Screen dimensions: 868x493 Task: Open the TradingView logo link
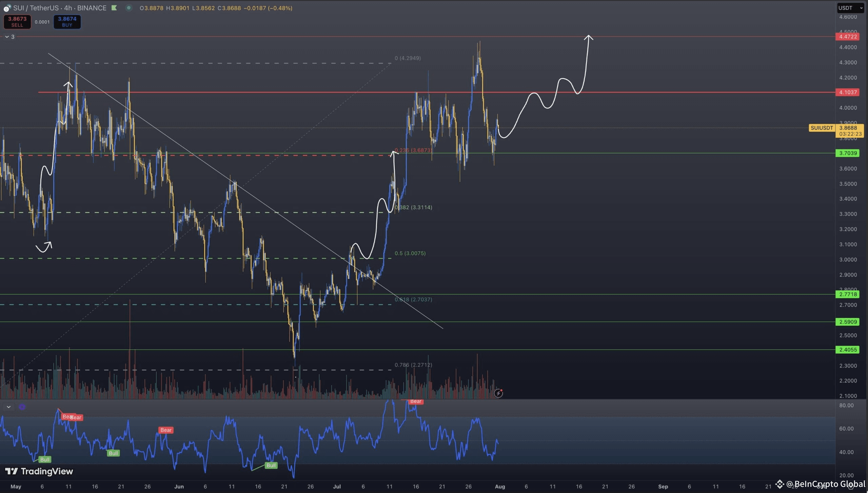tap(39, 471)
